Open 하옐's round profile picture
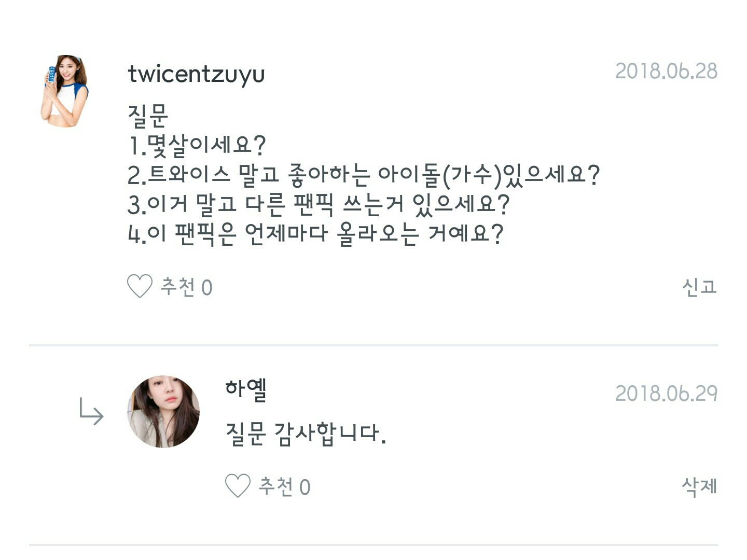The height and width of the screenshot is (560, 747). coord(163,412)
